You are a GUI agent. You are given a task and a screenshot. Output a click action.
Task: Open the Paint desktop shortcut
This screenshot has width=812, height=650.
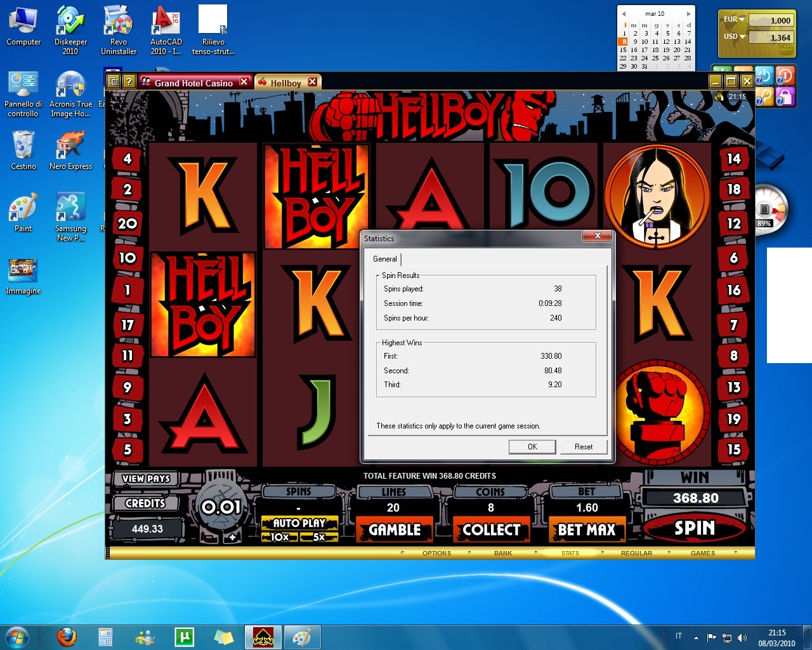(x=23, y=212)
